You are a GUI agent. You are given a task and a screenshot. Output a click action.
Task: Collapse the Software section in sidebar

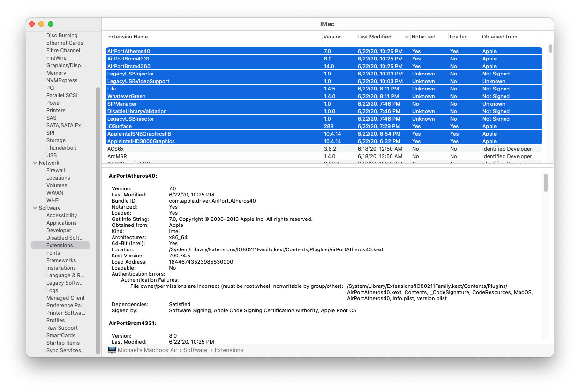tap(35, 208)
